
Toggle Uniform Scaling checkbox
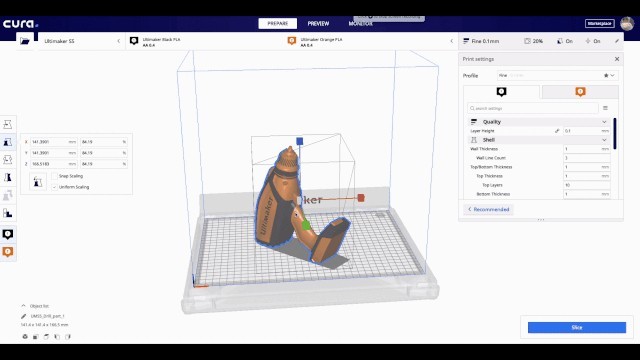(x=55, y=187)
